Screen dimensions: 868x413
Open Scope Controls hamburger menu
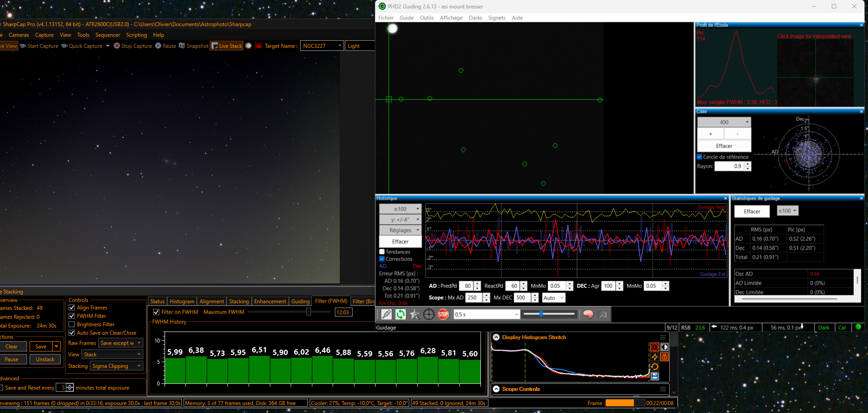(663, 389)
